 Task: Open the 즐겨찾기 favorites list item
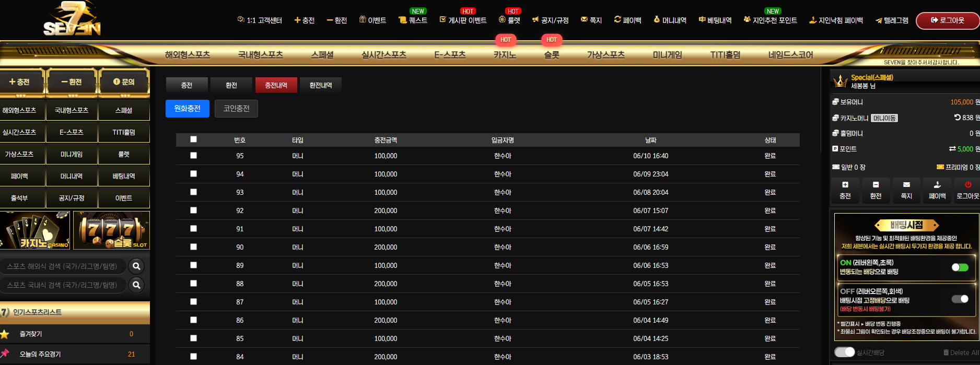pyautogui.click(x=75, y=334)
